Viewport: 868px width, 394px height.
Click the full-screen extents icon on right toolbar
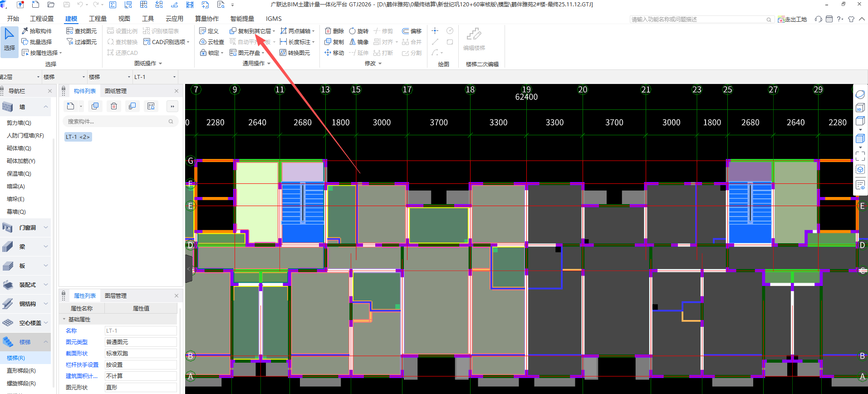(x=860, y=156)
